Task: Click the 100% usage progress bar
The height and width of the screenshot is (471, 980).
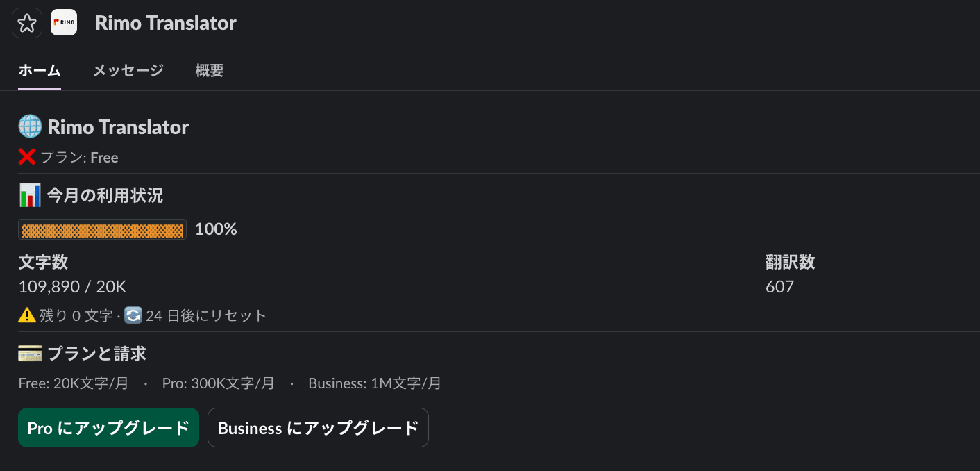Action: coord(102,229)
